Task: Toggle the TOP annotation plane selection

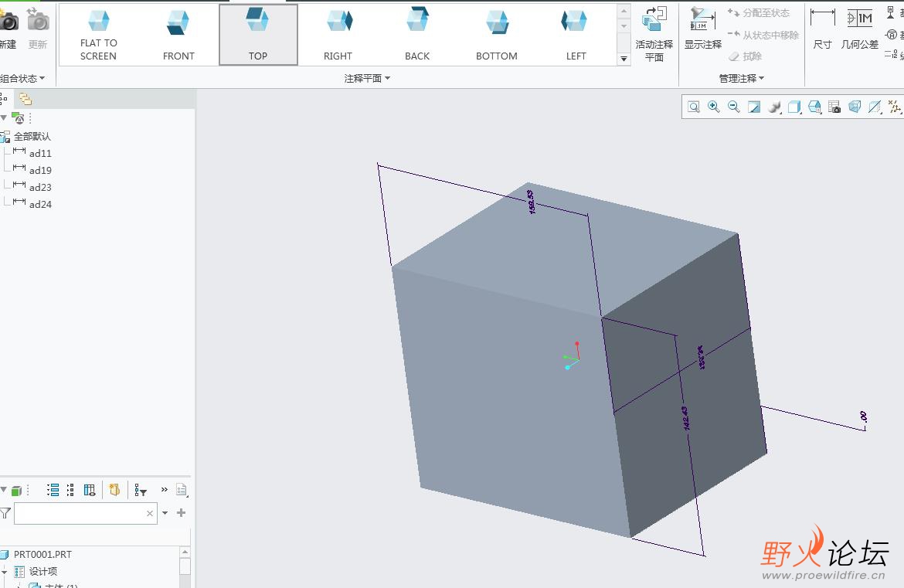Action: point(258,35)
